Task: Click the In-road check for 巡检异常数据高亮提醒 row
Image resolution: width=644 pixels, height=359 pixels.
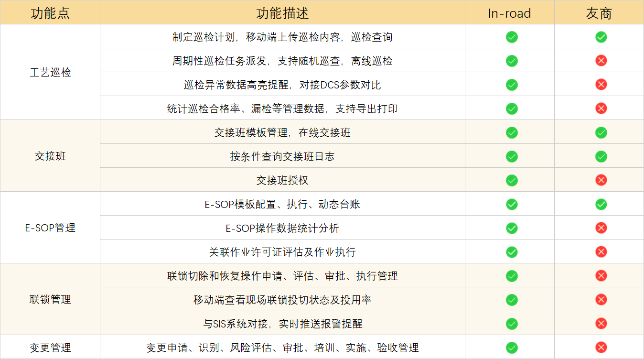Action: (511, 85)
